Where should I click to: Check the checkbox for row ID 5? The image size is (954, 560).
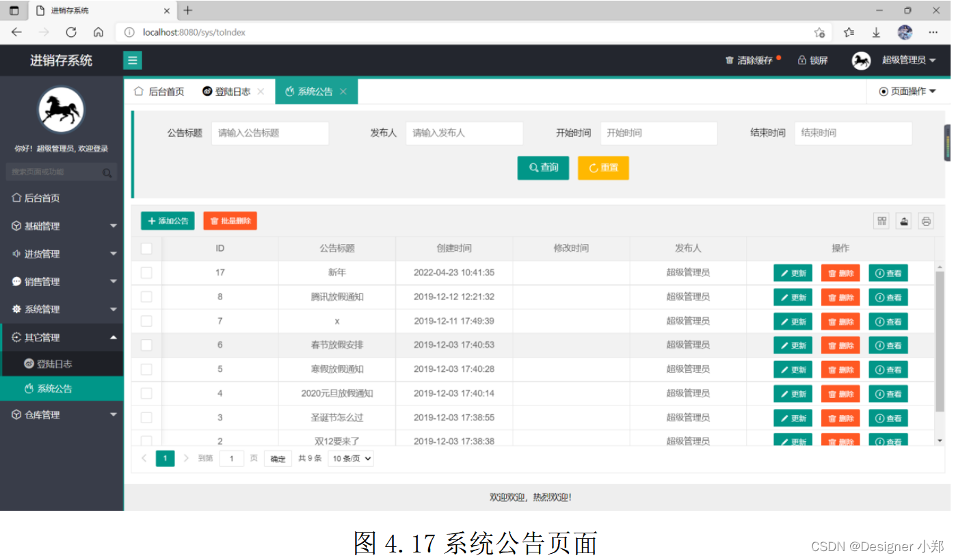pos(146,369)
